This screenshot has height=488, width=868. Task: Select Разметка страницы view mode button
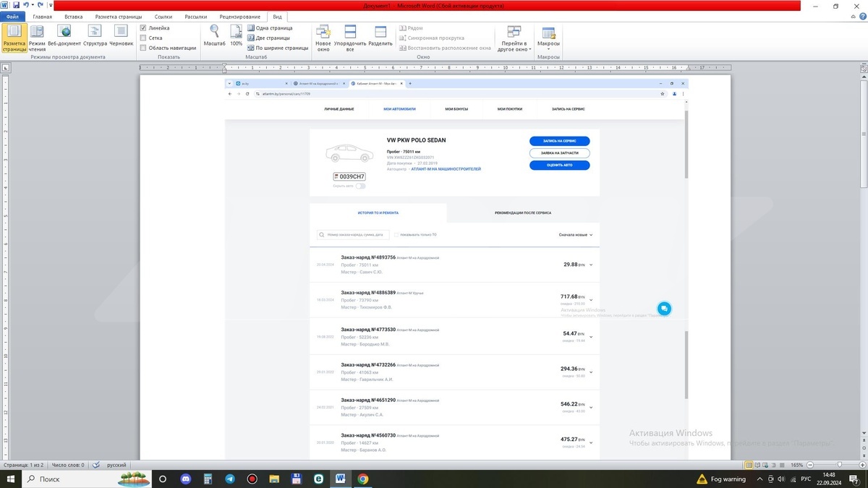(x=14, y=38)
